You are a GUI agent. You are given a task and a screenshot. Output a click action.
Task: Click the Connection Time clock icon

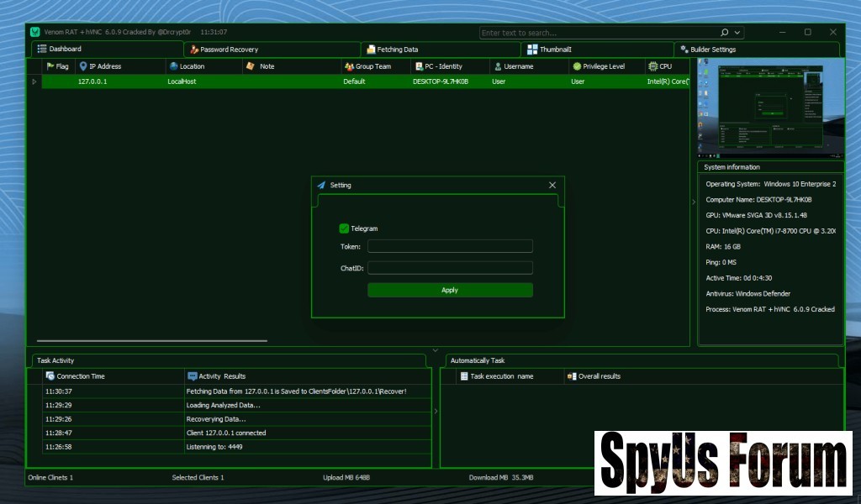click(x=50, y=376)
